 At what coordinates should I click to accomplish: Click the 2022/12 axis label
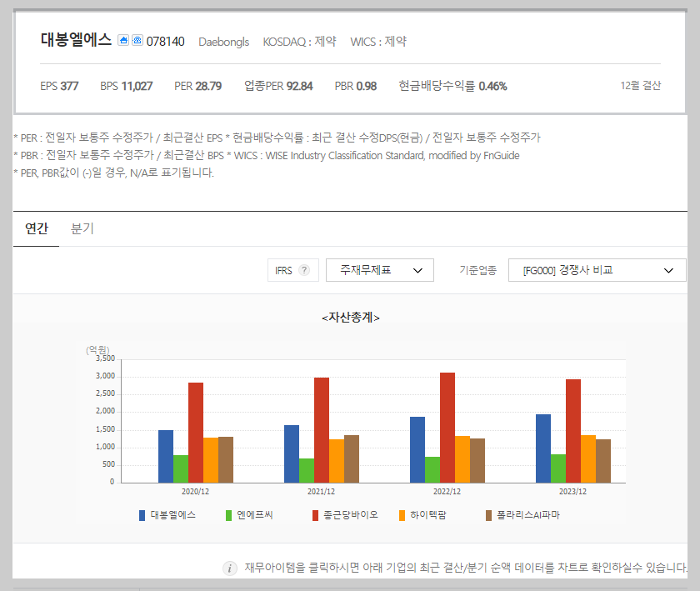tap(447, 491)
